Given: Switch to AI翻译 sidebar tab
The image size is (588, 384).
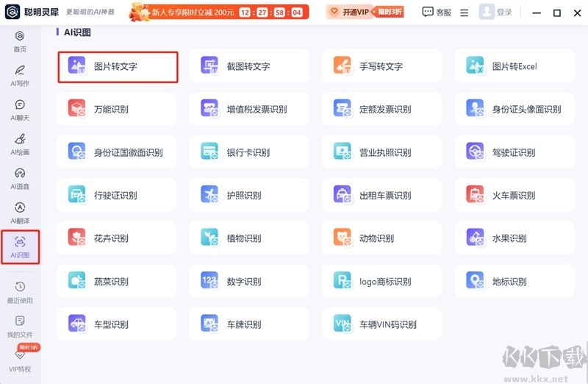Looking at the screenshot, I should click(20, 213).
